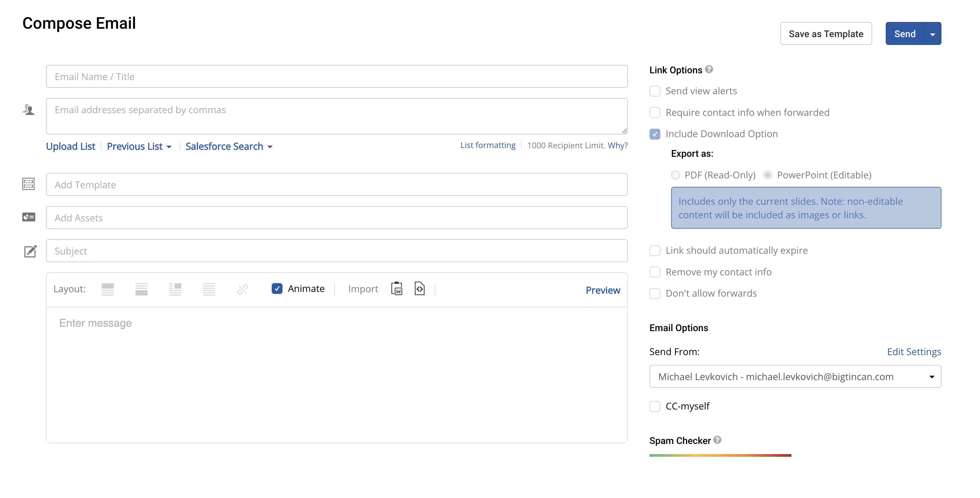The image size is (980, 498).
Task: Open the Preview link
Action: [x=603, y=290]
